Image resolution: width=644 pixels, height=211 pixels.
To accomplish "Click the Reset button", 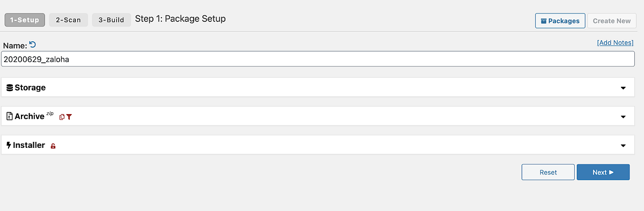I will point(548,172).
